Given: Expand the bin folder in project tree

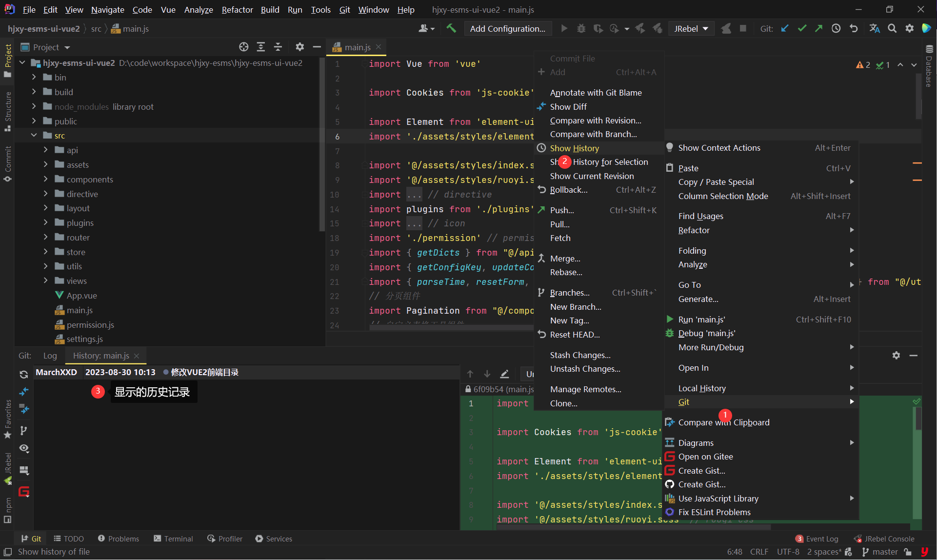Looking at the screenshot, I should 34,77.
